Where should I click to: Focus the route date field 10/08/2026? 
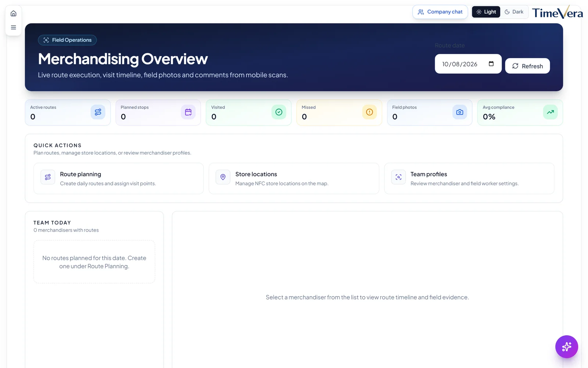point(468,64)
